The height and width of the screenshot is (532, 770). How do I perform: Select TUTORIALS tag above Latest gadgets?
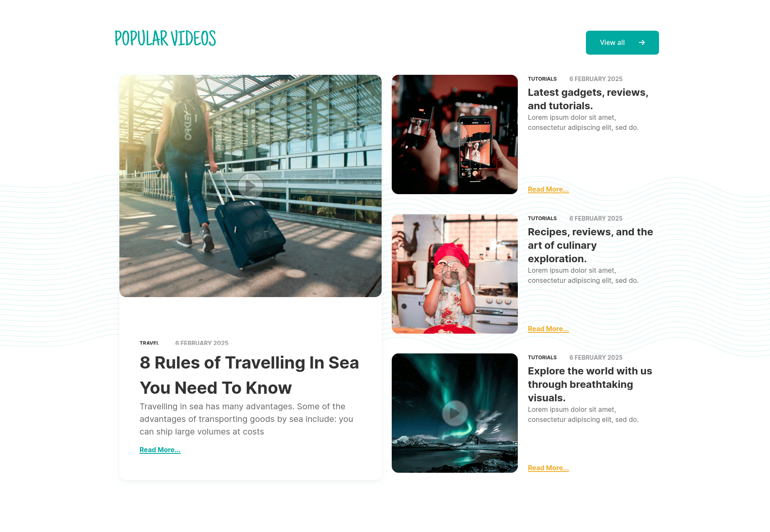[542, 79]
